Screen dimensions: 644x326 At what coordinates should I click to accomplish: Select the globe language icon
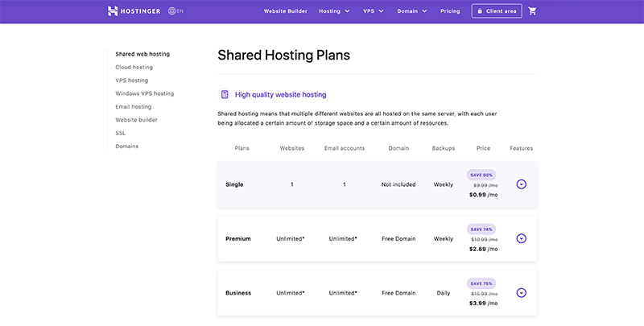[x=172, y=11]
